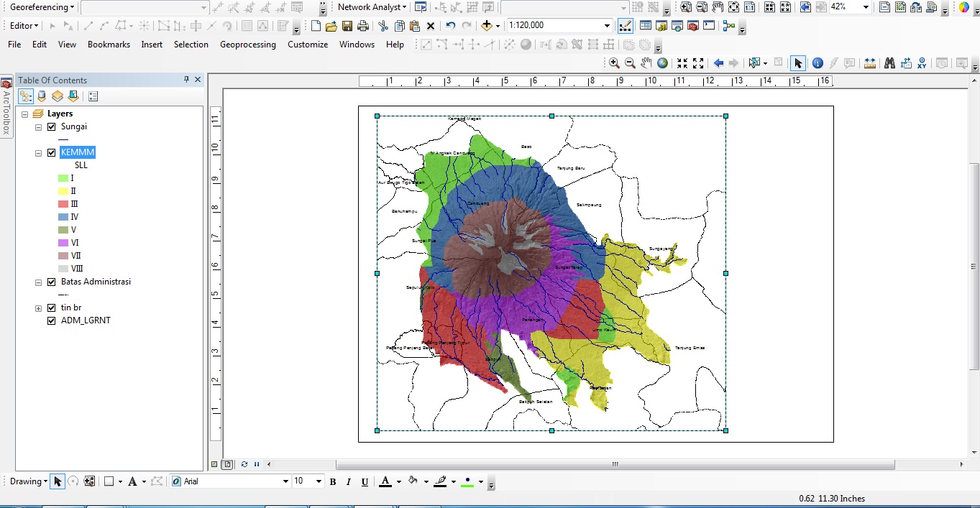The image size is (980, 508).
Task: Uncheck the ADM_LGRNT layer
Action: [51, 320]
